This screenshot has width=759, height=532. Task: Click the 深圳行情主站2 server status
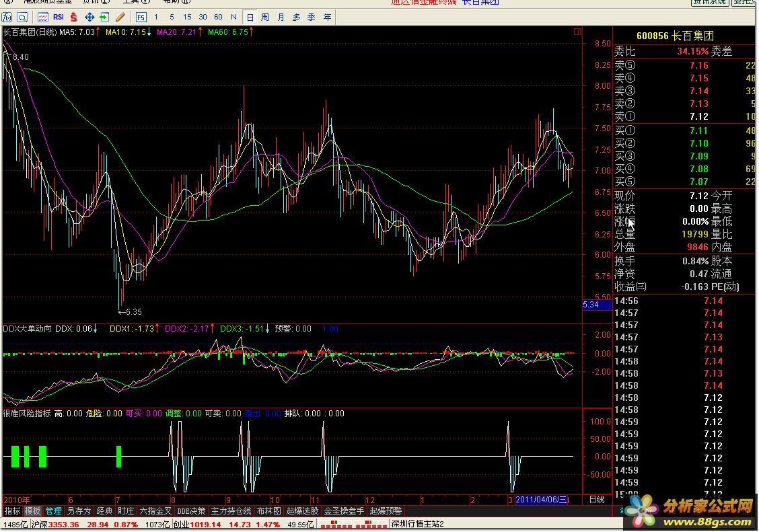click(418, 524)
